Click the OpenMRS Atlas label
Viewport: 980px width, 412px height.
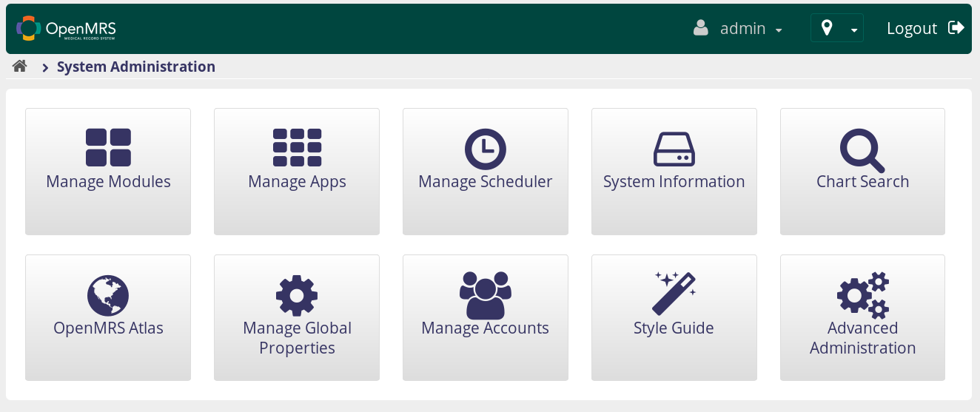pyautogui.click(x=108, y=328)
